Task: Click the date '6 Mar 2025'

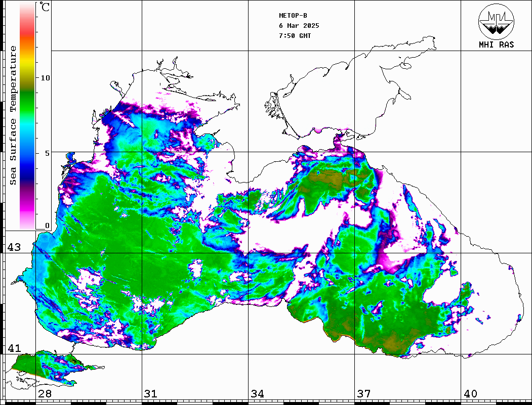Action: pyautogui.click(x=299, y=26)
